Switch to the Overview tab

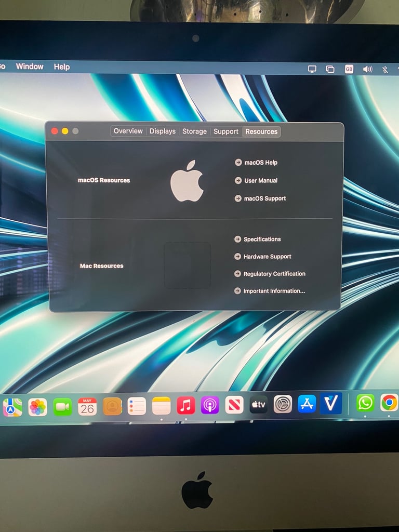pos(128,131)
